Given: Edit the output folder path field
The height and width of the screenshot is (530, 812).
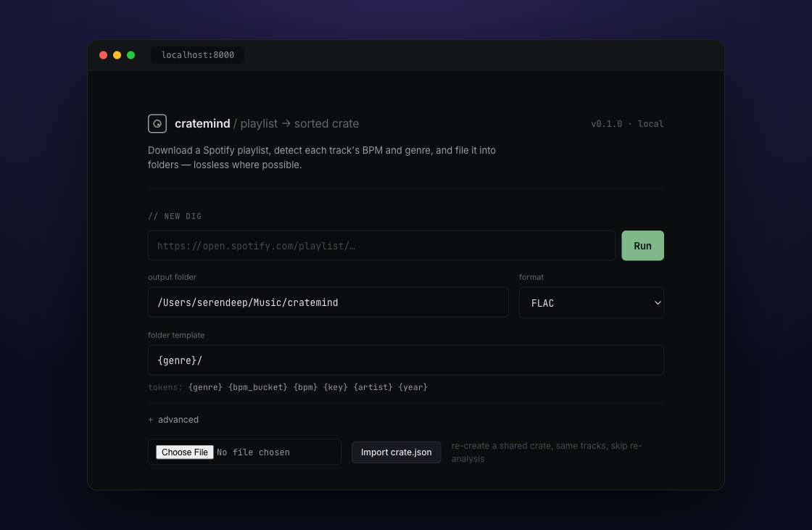Looking at the screenshot, I should pyautogui.click(x=328, y=302).
